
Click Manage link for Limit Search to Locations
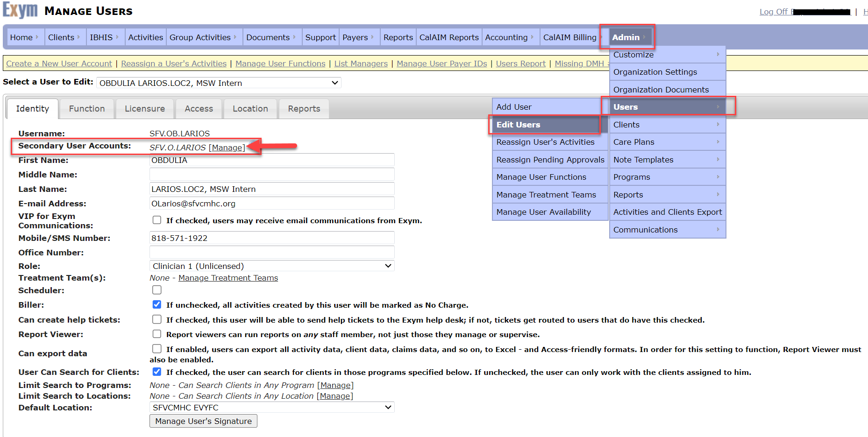[335, 396]
